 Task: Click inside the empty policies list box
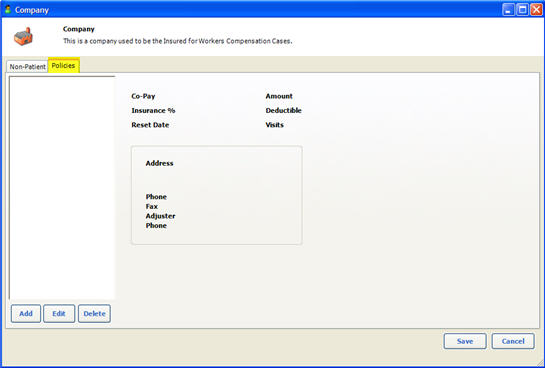(62, 188)
